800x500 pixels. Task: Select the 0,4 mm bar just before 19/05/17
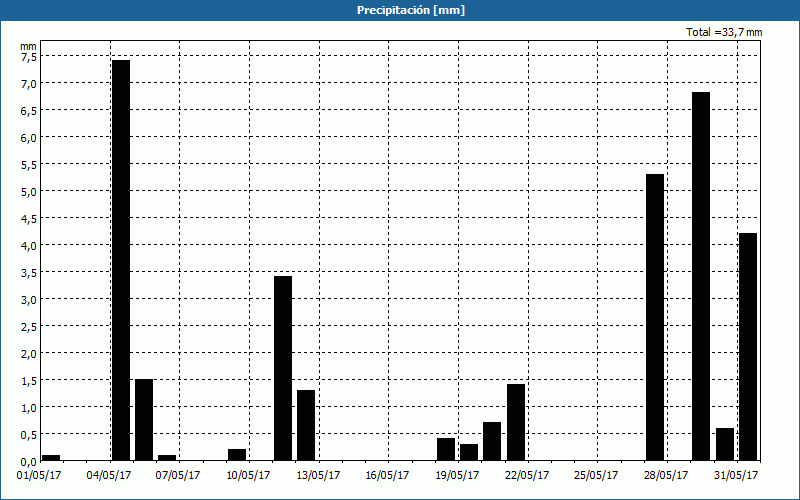point(446,449)
